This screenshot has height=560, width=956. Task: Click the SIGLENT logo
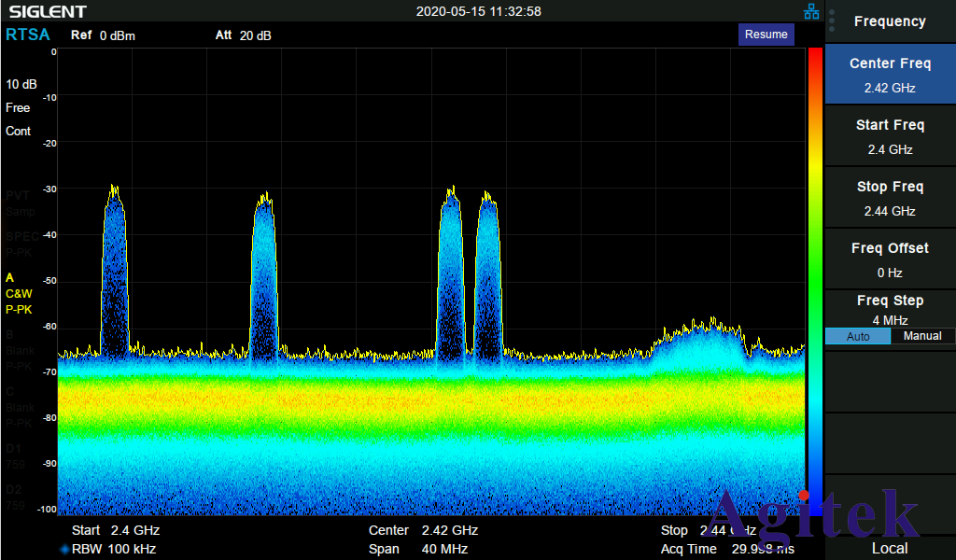(x=48, y=11)
